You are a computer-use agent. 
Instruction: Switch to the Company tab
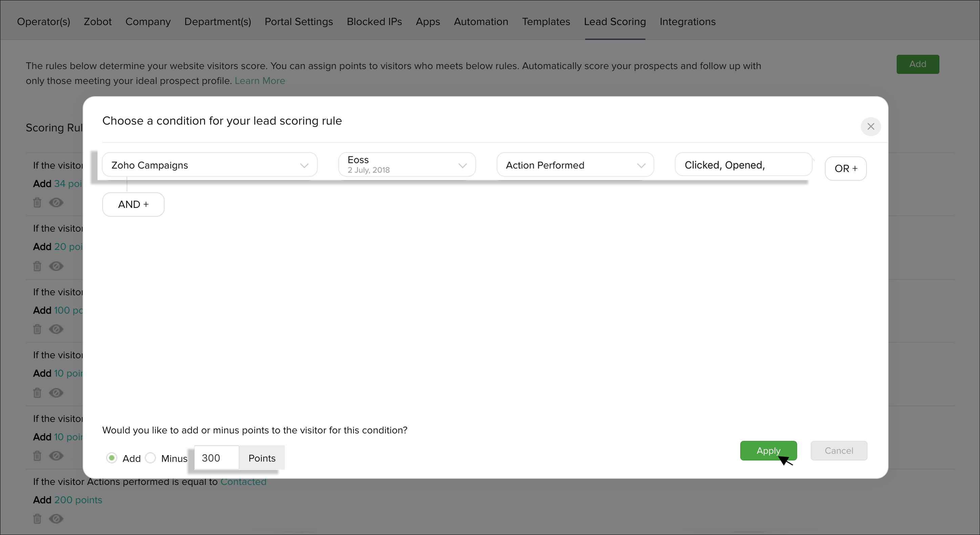pyautogui.click(x=148, y=22)
